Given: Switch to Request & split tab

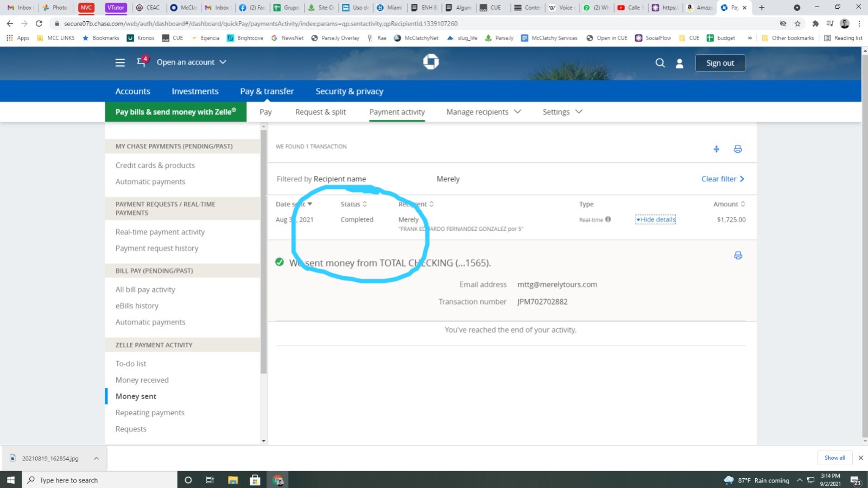Looking at the screenshot, I should click(320, 112).
